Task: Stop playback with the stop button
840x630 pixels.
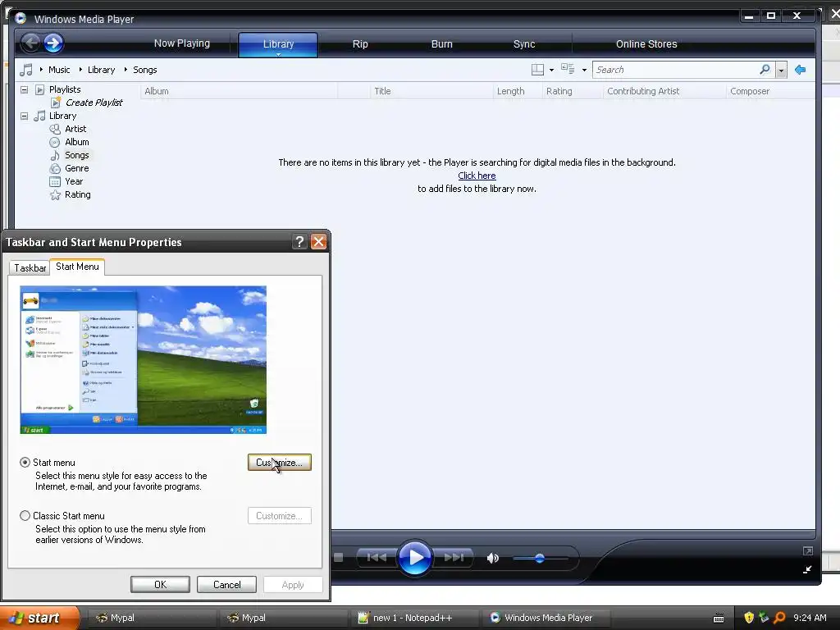Action: (x=339, y=557)
